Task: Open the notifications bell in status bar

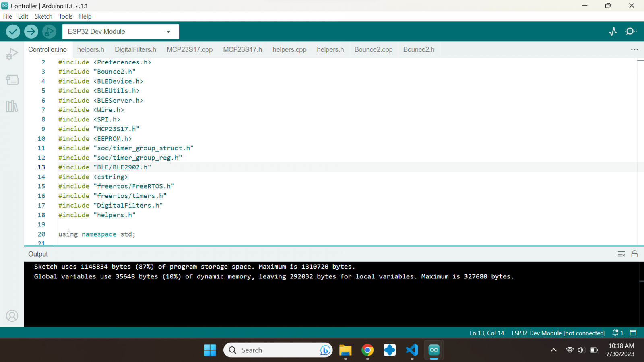Action: coord(617,333)
